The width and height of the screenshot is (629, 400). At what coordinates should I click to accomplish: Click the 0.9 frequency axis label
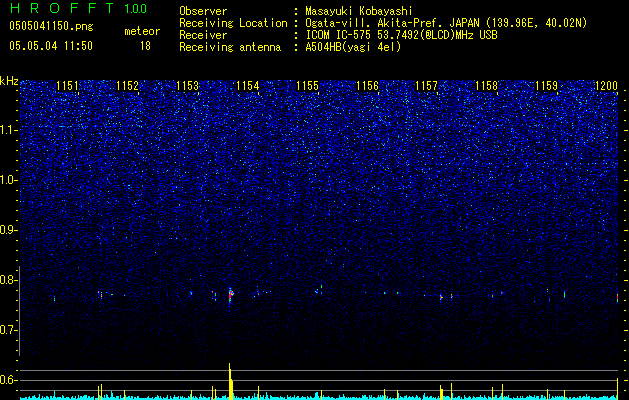[x=9, y=230]
